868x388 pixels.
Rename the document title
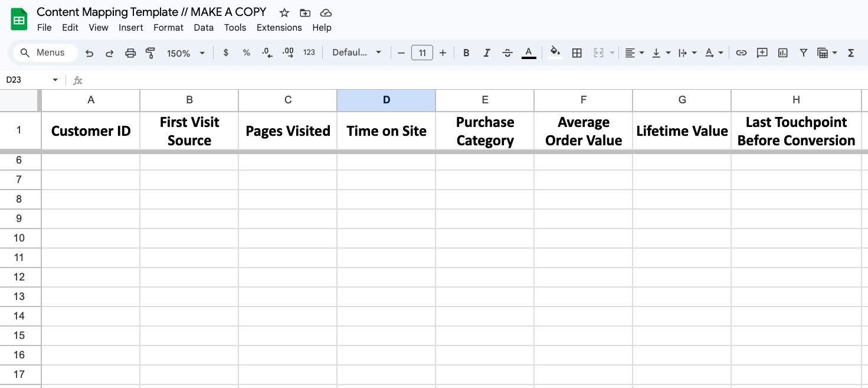click(x=152, y=12)
